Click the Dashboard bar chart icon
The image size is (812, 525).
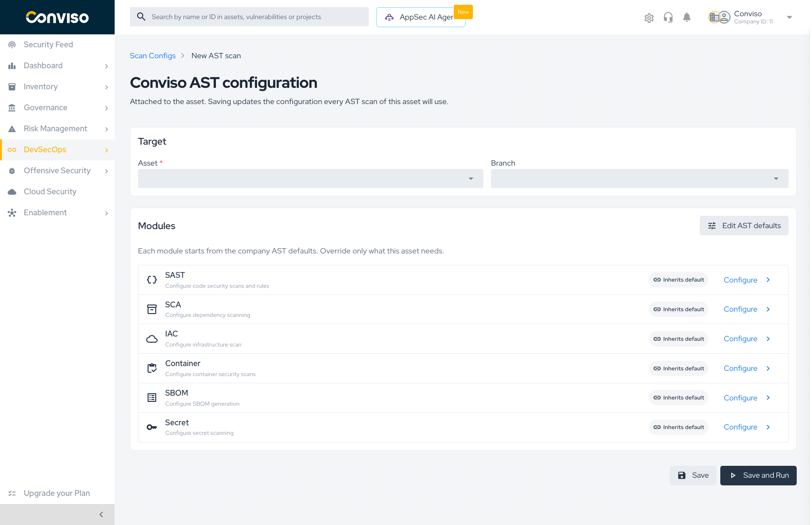tap(12, 65)
